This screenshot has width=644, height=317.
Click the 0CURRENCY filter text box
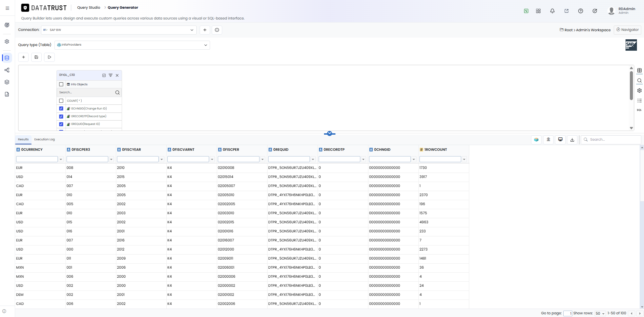(37, 159)
